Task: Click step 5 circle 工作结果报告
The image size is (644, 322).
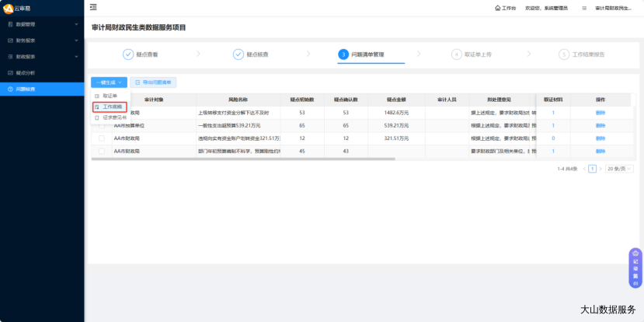Action: pyautogui.click(x=563, y=54)
